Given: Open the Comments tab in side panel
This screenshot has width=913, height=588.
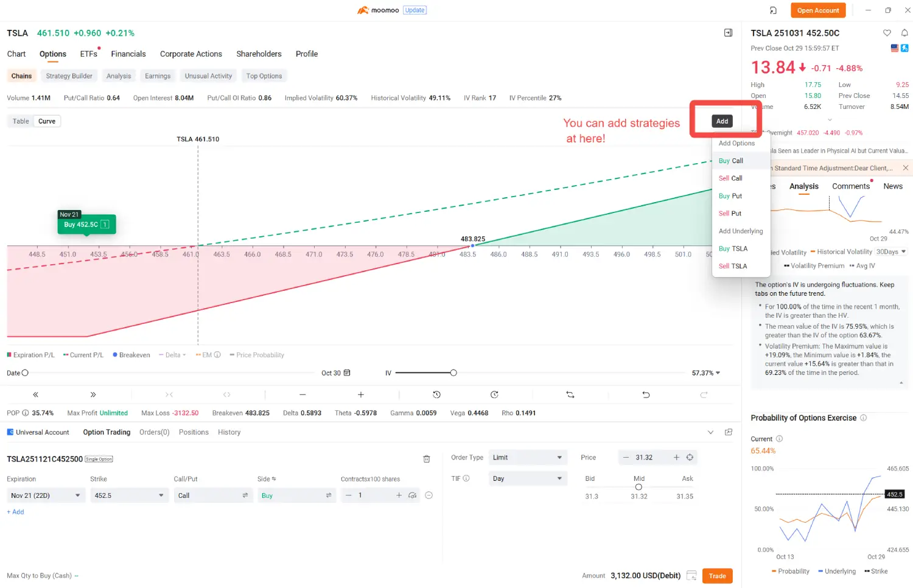Looking at the screenshot, I should pos(851,186).
